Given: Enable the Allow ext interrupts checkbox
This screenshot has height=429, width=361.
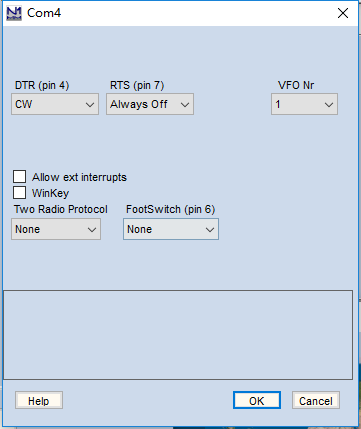Looking at the screenshot, I should coord(19,177).
